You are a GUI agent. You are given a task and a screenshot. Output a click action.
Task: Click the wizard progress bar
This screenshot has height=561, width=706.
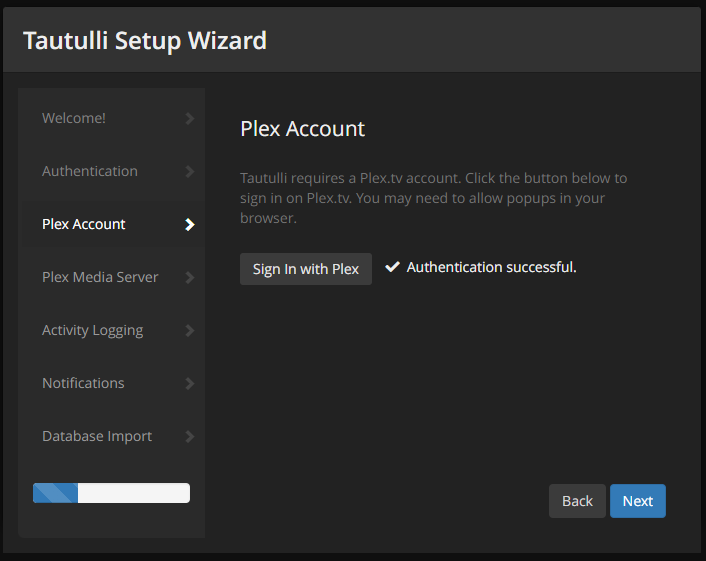point(111,493)
